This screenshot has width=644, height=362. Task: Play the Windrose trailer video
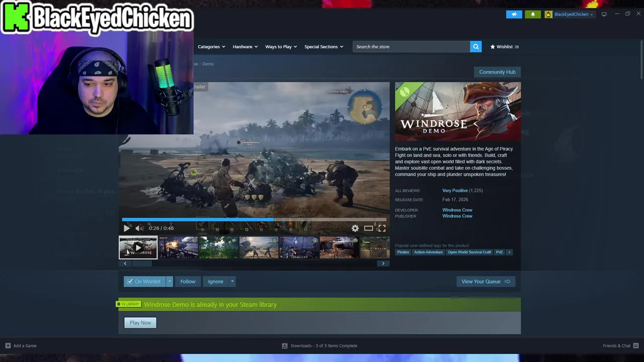coord(126,228)
